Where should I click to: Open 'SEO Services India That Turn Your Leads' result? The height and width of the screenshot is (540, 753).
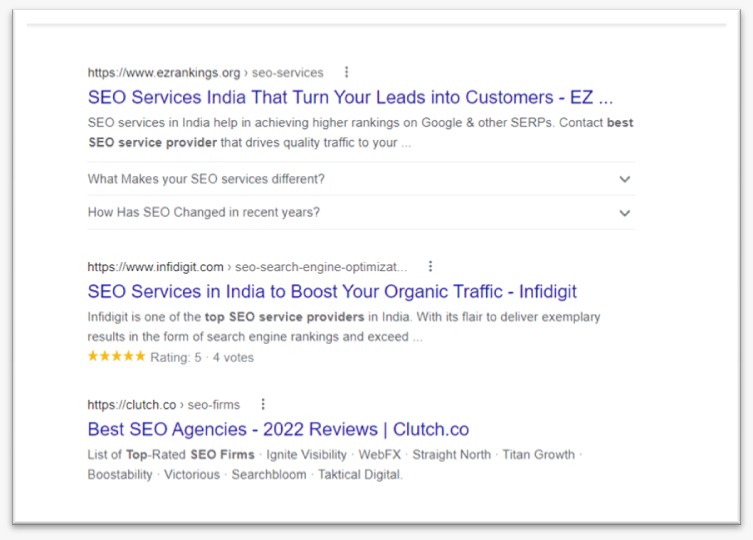click(350, 98)
